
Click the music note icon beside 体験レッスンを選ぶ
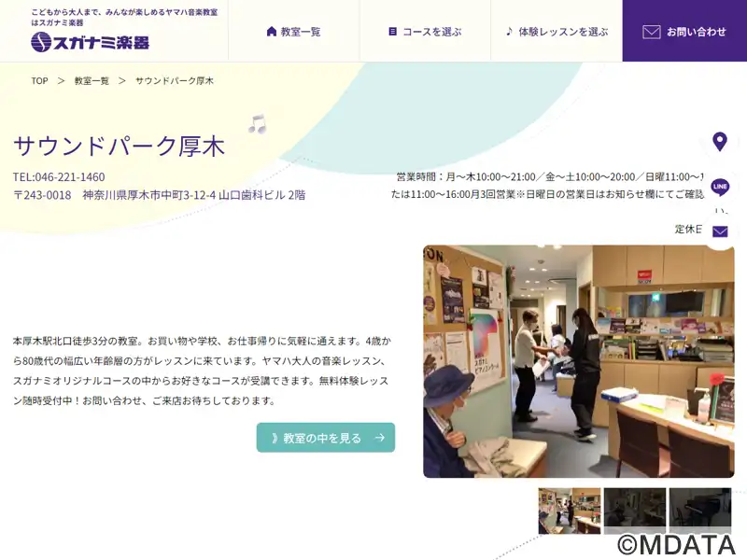509,32
